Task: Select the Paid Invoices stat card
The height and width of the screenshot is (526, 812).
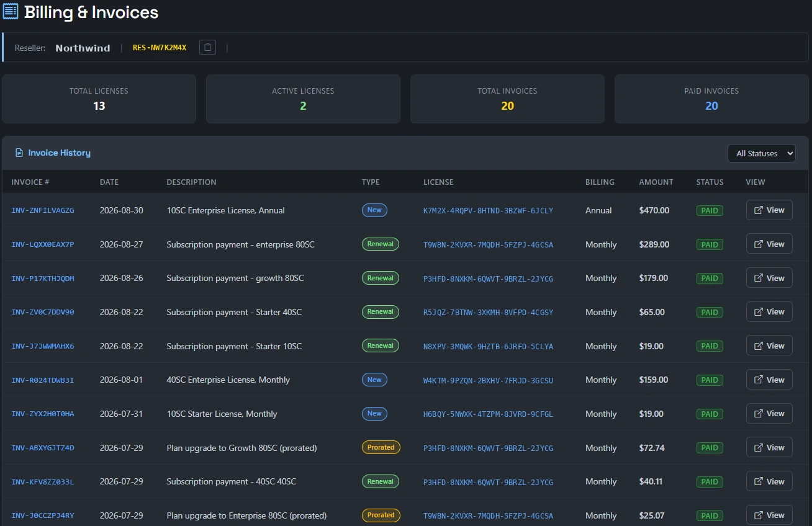Action: point(711,99)
